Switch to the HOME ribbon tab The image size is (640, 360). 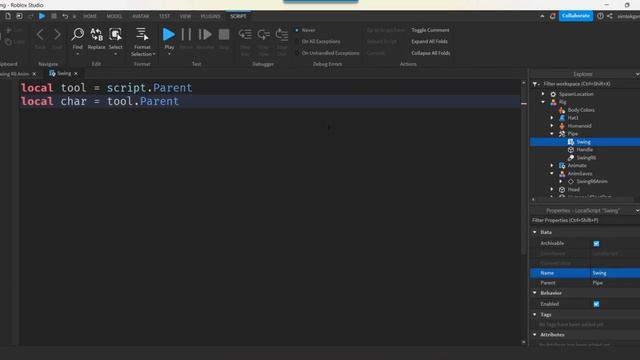[90, 16]
